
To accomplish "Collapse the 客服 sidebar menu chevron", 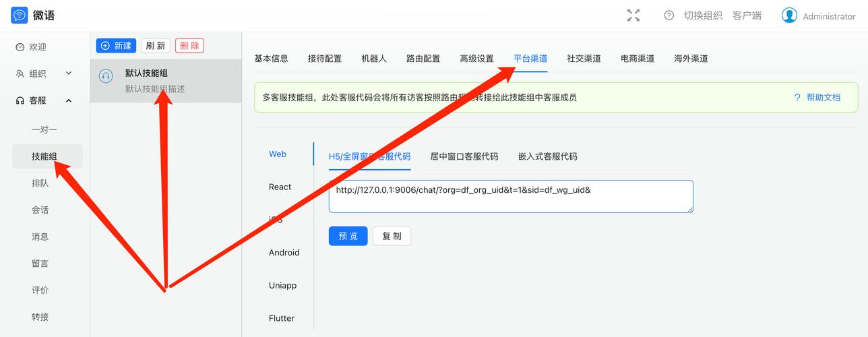I will (x=69, y=100).
